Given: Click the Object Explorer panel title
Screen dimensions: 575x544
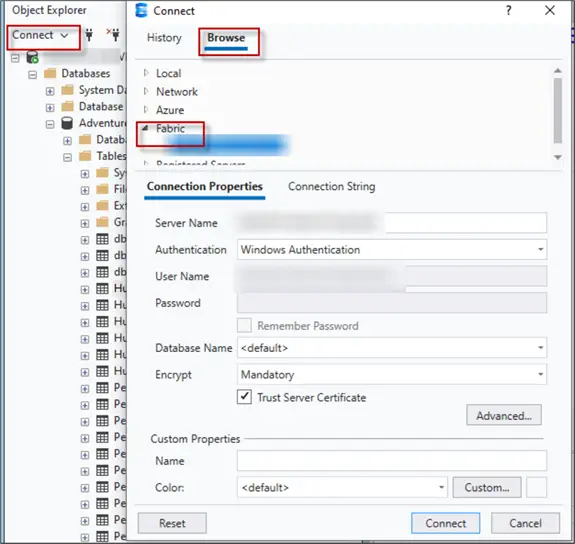Looking at the screenshot, I should tap(49, 10).
